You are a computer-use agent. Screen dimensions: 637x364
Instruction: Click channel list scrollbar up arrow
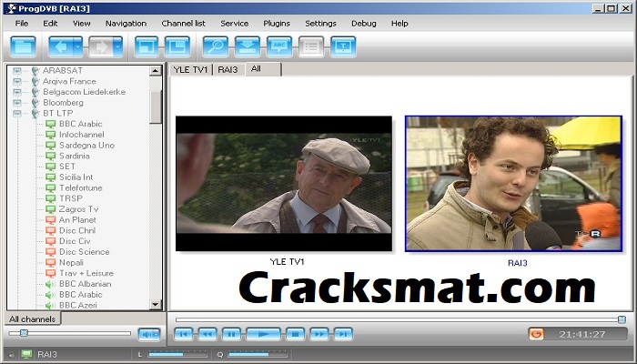[156, 71]
